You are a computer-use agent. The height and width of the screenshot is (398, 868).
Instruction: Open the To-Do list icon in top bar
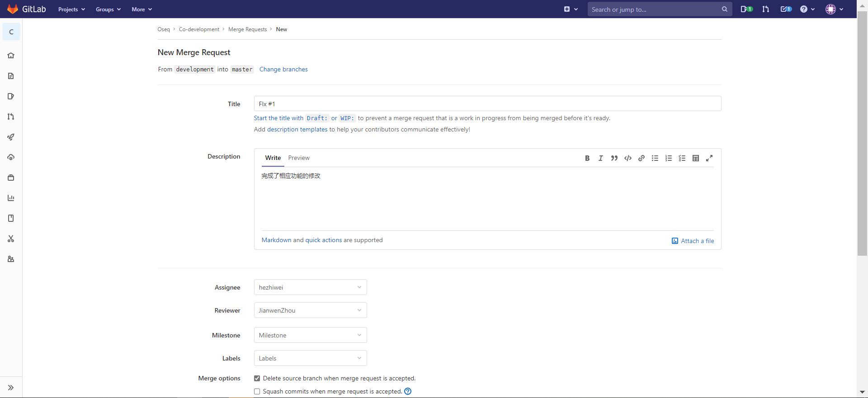coord(786,9)
